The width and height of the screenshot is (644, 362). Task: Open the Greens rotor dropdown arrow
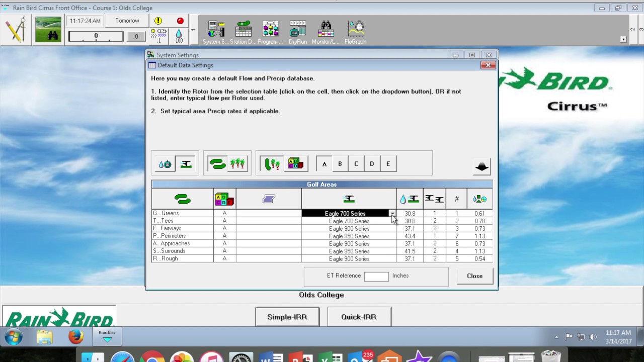[x=392, y=214]
